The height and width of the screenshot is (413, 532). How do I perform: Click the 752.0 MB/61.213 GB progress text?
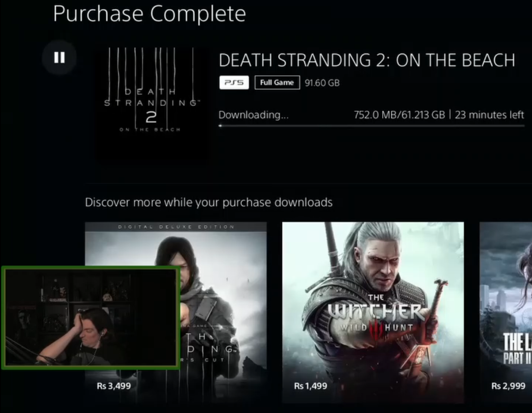coord(399,115)
